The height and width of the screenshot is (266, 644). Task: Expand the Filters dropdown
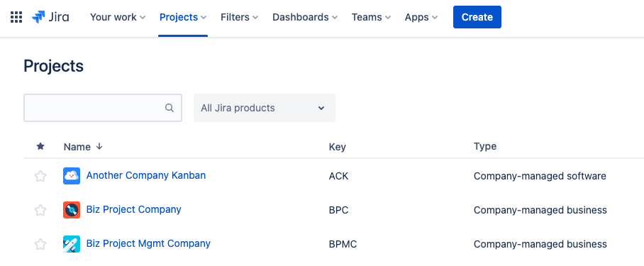(240, 17)
